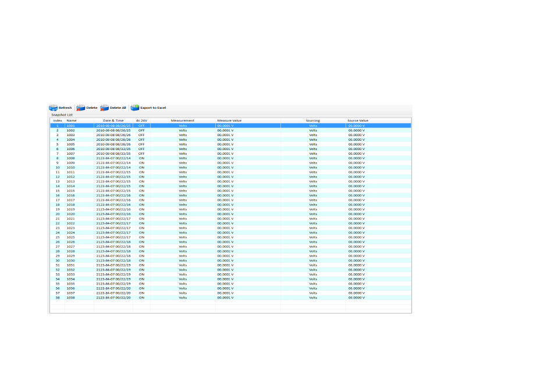Click the index cell 15
This screenshot has width=555, height=392.
pos(58,191)
